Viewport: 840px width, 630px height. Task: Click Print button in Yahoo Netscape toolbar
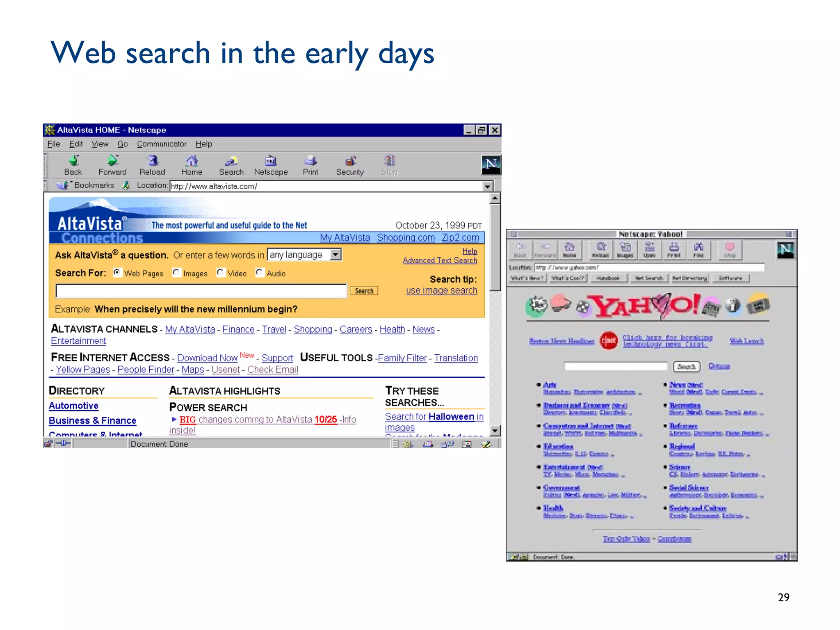click(674, 250)
